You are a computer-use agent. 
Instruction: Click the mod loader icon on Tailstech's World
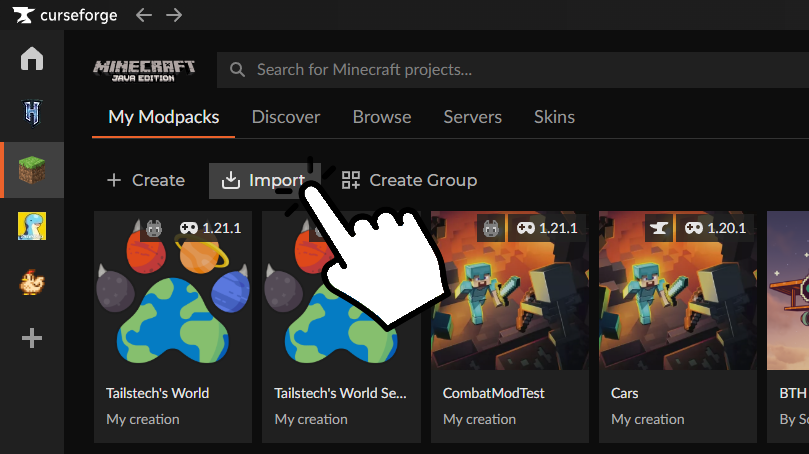click(154, 228)
